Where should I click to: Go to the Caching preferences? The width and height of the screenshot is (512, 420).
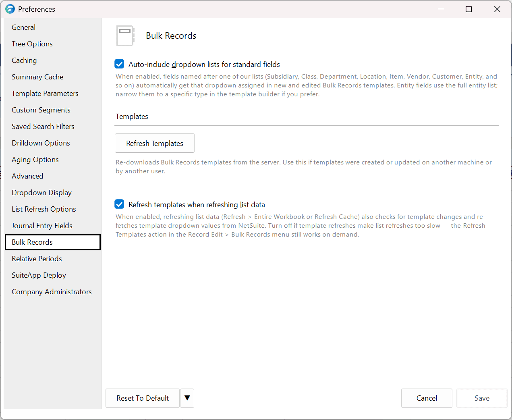coord(52,60)
